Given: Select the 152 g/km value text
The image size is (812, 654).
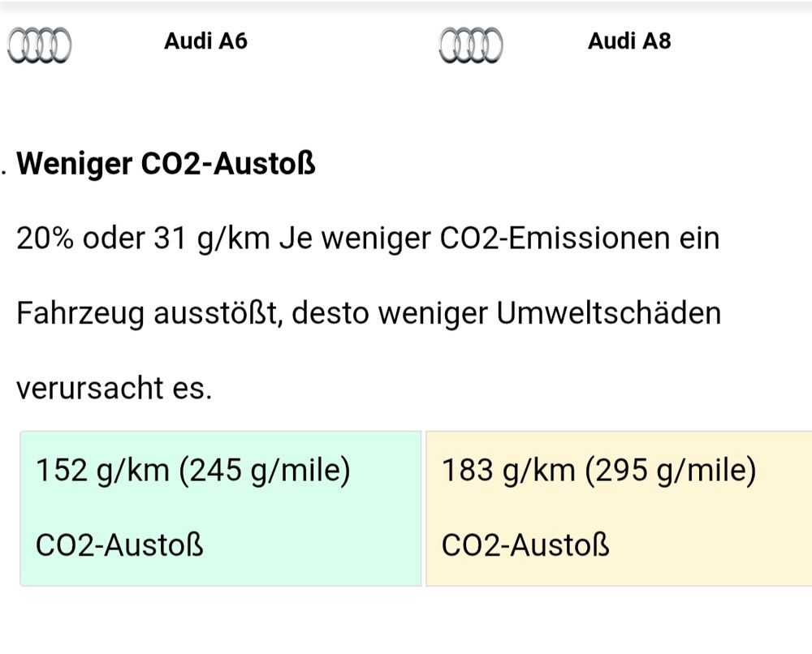Looking at the screenshot, I should click(102, 471).
